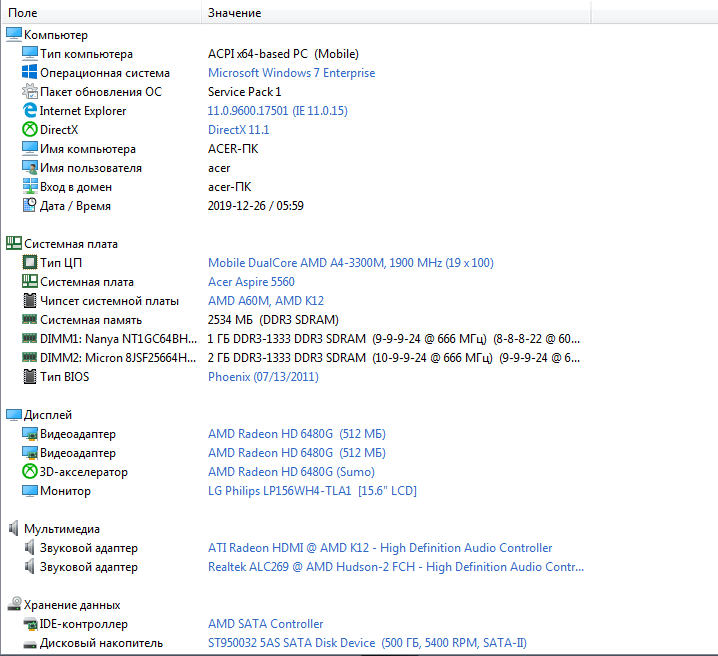Click the Компьютер section monitor icon
This screenshot has height=656, width=718.
click(14, 34)
